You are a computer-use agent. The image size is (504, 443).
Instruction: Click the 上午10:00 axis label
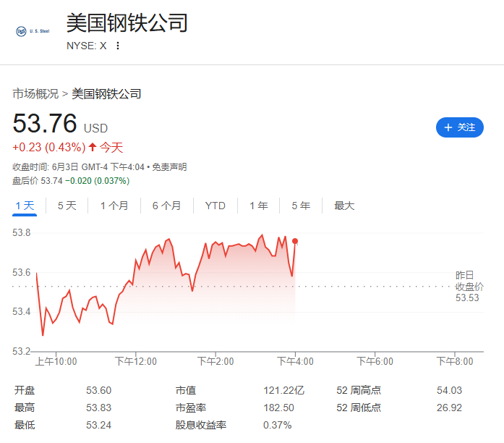tap(56, 361)
